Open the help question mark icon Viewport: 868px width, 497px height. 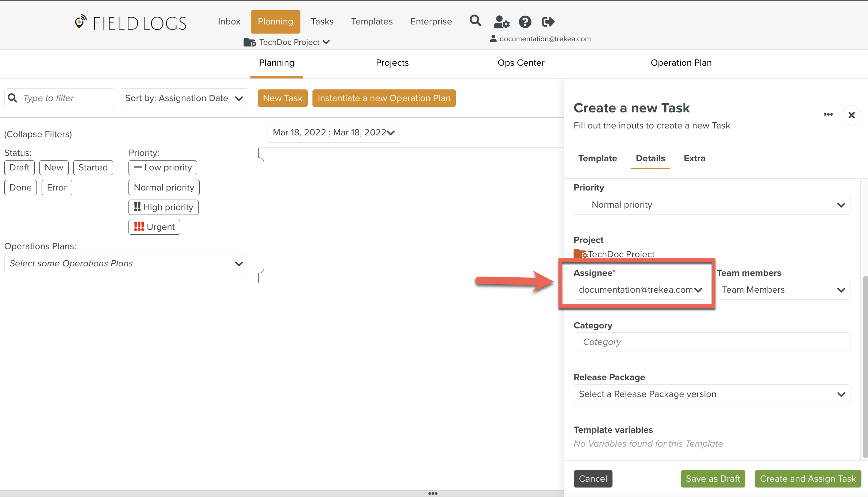tap(525, 22)
